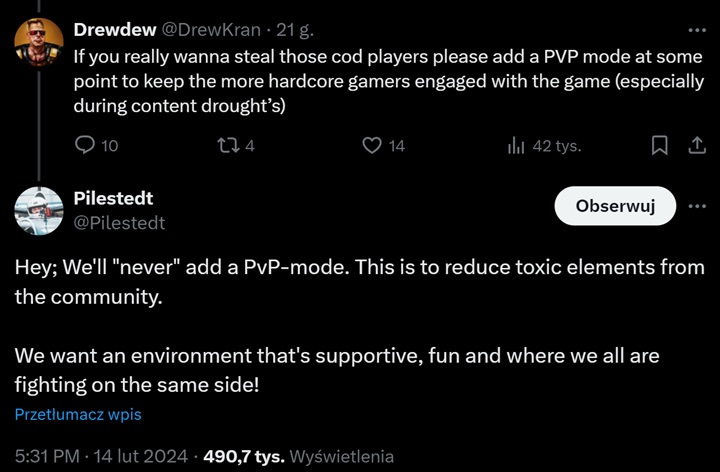Open view analytics icon showing 42 tys.

(x=516, y=146)
